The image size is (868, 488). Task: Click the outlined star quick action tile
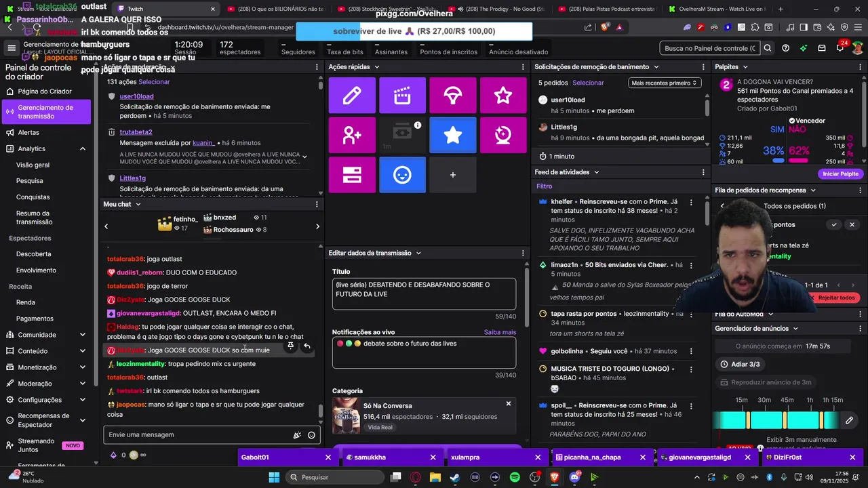pyautogui.click(x=503, y=96)
